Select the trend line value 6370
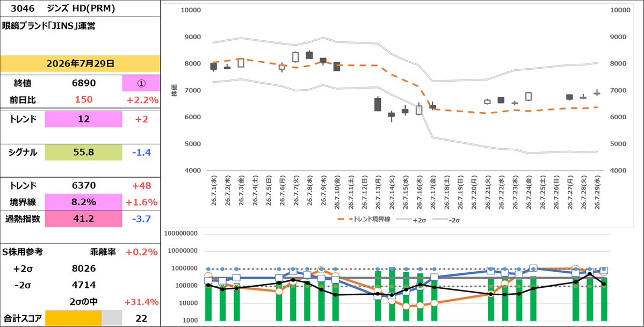The width and height of the screenshot is (644, 327). tap(84, 186)
